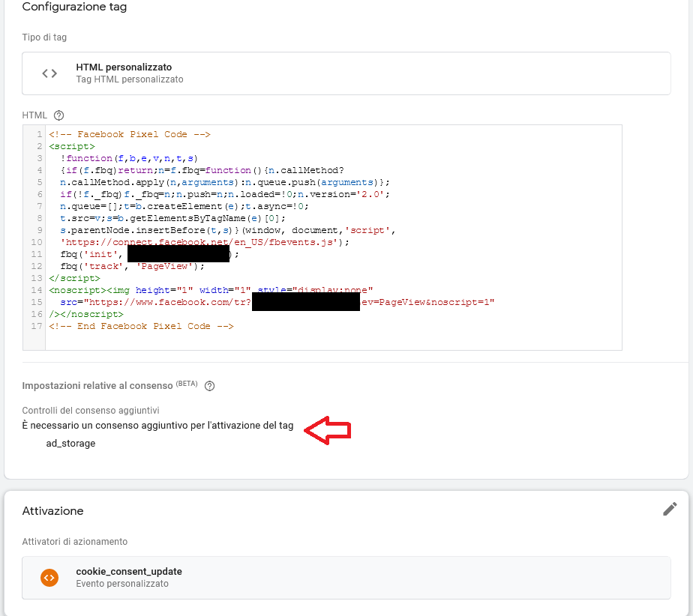The width and height of the screenshot is (693, 616).
Task: Edit Attivazione section with pencil icon
Action: pos(670,509)
